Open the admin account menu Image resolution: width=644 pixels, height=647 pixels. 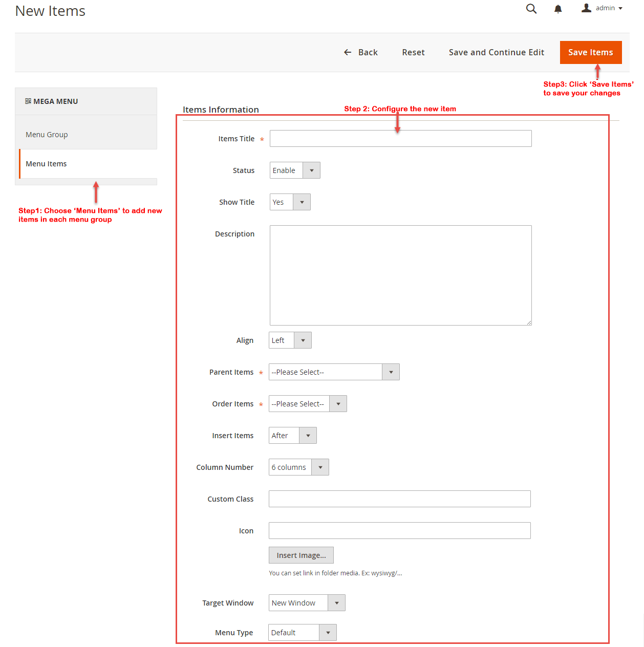[602, 8]
